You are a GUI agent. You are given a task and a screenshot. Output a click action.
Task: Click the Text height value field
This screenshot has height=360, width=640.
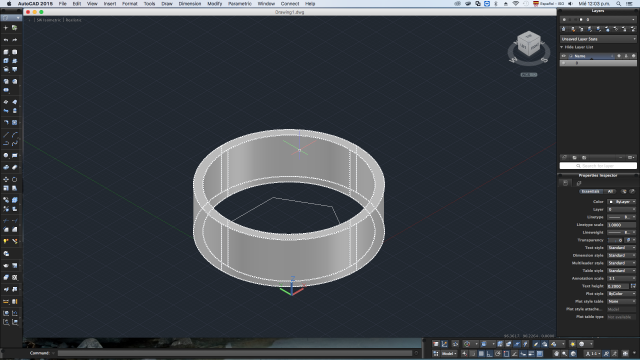pos(618,286)
